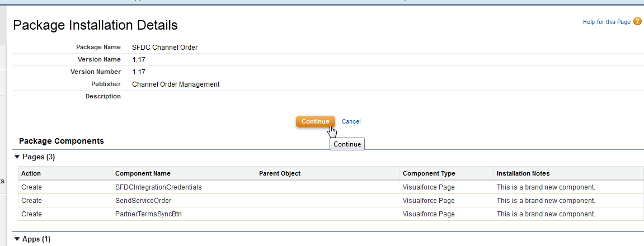The height and width of the screenshot is (246, 644).
Task: Click the Package Name field label
Action: 98,47
